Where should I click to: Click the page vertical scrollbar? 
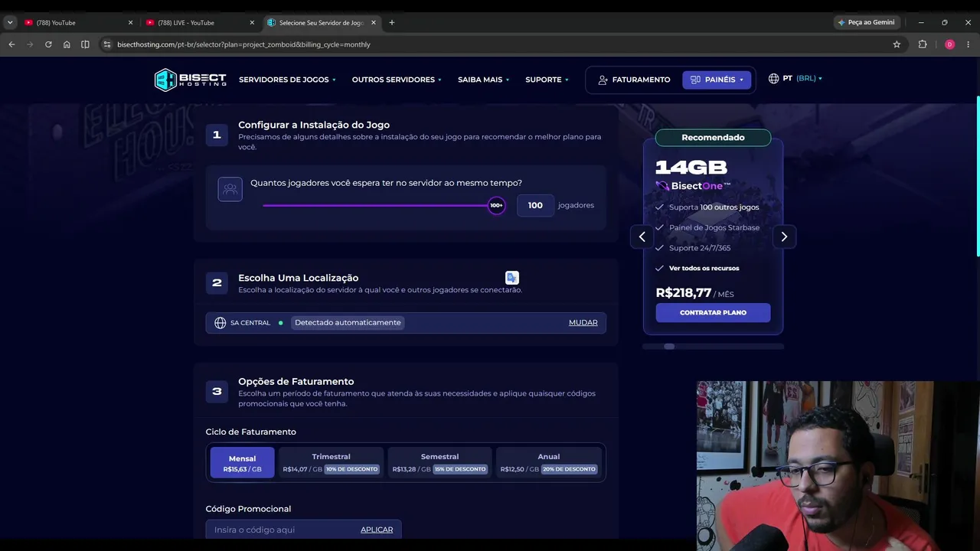[978, 176]
